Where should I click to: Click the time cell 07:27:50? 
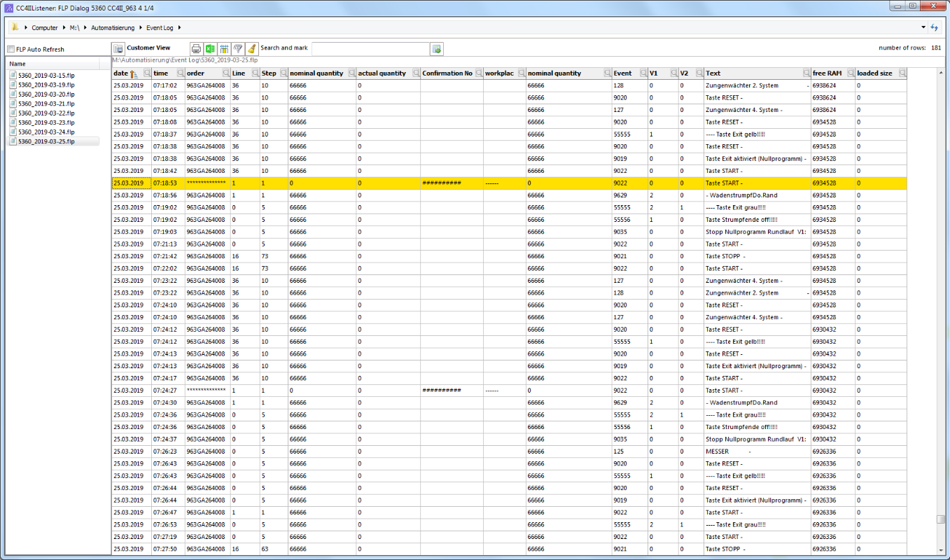(x=168, y=549)
